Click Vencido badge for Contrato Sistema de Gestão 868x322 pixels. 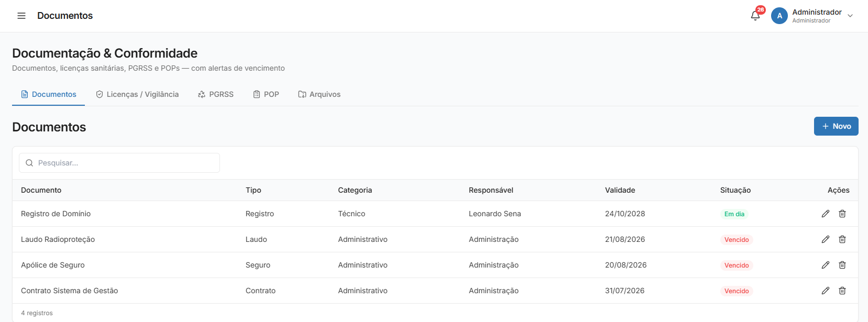(737, 291)
